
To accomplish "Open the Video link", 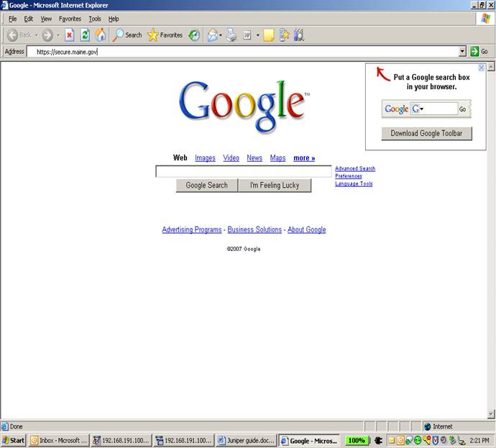I will coord(231,158).
